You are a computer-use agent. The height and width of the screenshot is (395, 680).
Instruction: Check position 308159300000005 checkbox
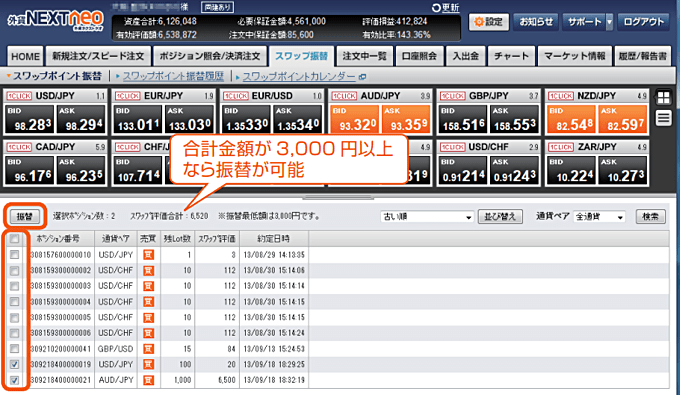click(15, 317)
